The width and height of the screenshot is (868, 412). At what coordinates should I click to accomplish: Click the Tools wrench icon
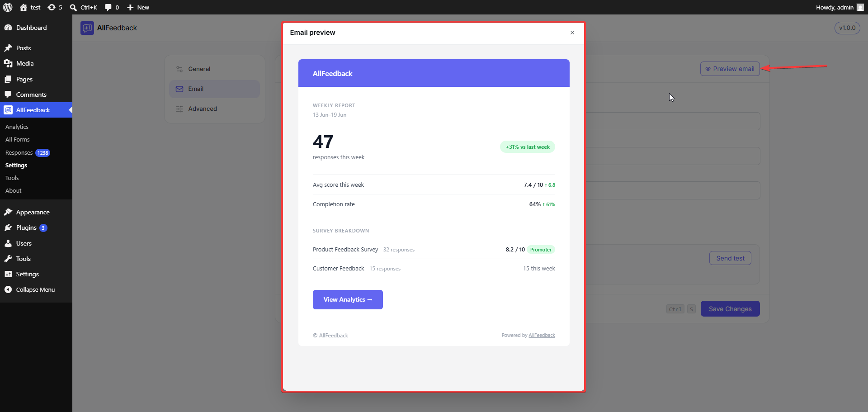[x=8, y=259]
